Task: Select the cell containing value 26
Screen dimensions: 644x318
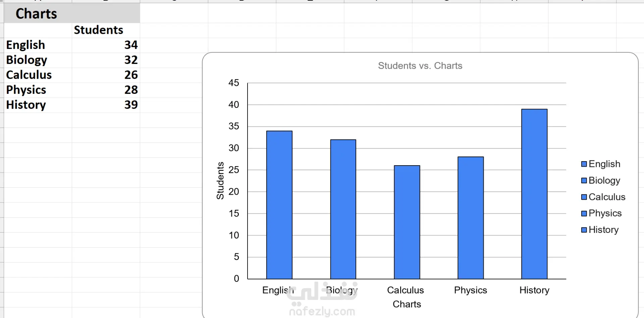Action: click(x=106, y=75)
